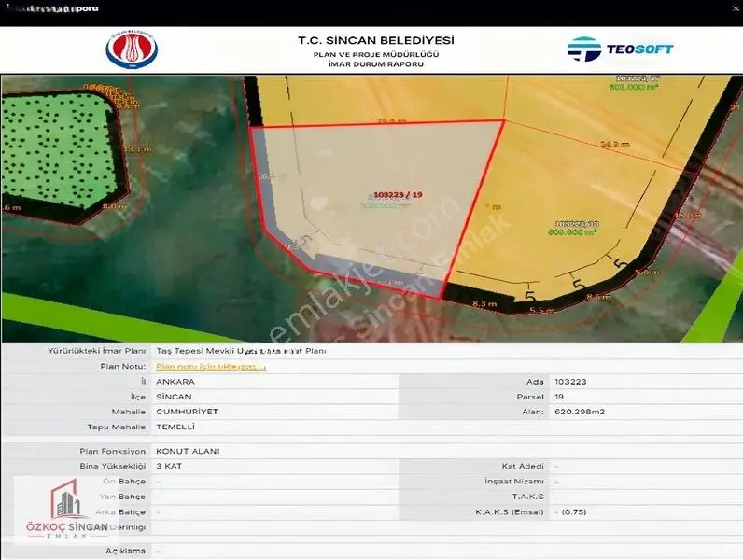Click the Mahalle value CUMHURİYET
This screenshot has width=743, height=560.
188,412
